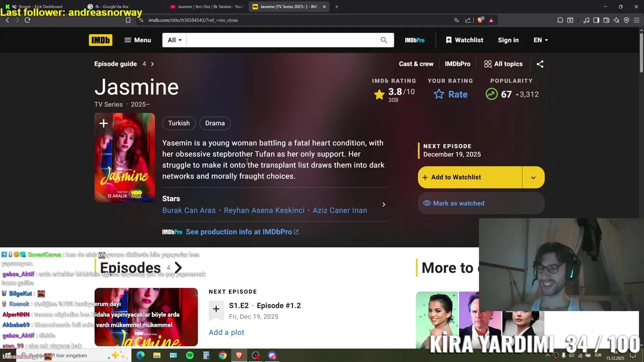Screen dimensions: 644x362
Task: Click Sign in
Action: [x=508, y=40]
